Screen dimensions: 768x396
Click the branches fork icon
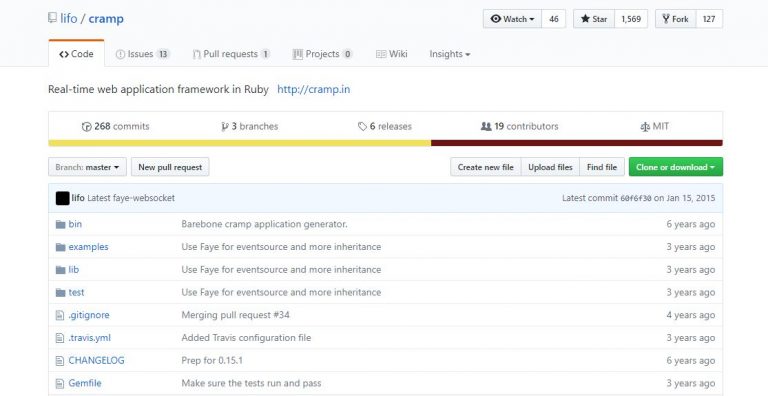point(225,126)
